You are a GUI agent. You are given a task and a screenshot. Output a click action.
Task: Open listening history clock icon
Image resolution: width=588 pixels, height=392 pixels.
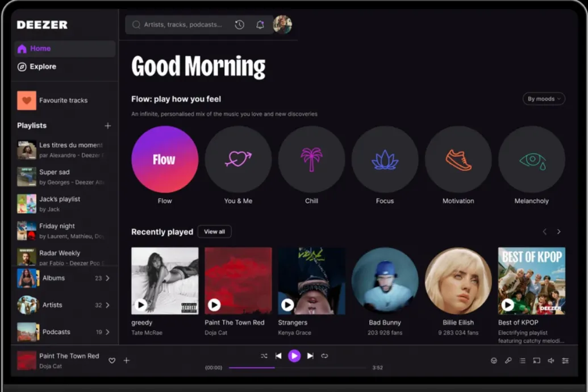point(239,25)
